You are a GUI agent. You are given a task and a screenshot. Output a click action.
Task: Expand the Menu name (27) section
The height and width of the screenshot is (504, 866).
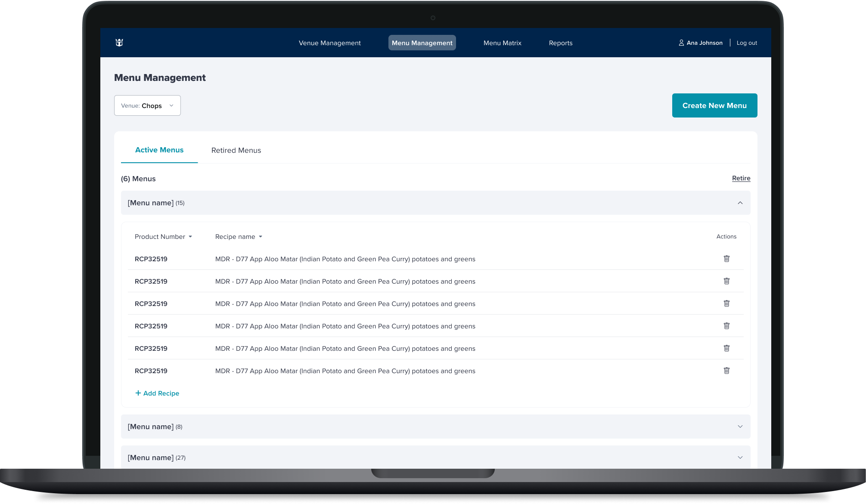(x=740, y=458)
